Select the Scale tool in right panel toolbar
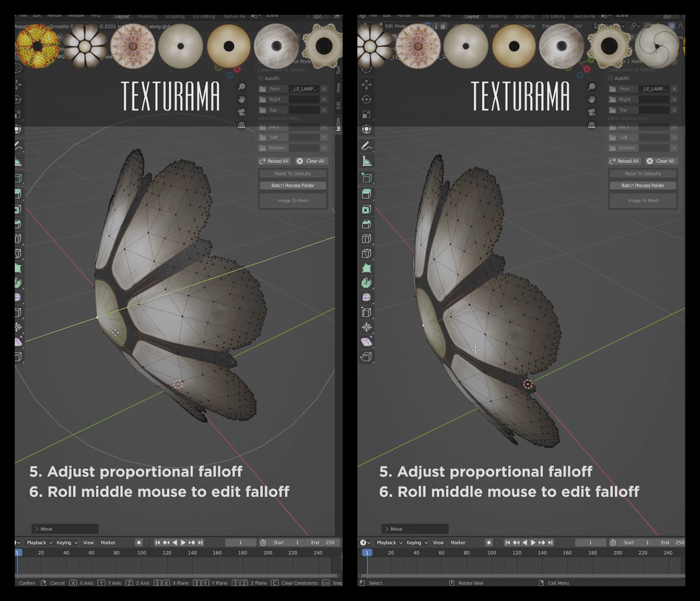 click(x=366, y=114)
